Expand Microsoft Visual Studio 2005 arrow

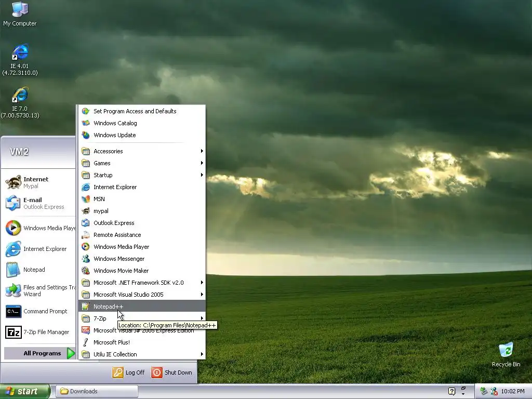click(202, 295)
